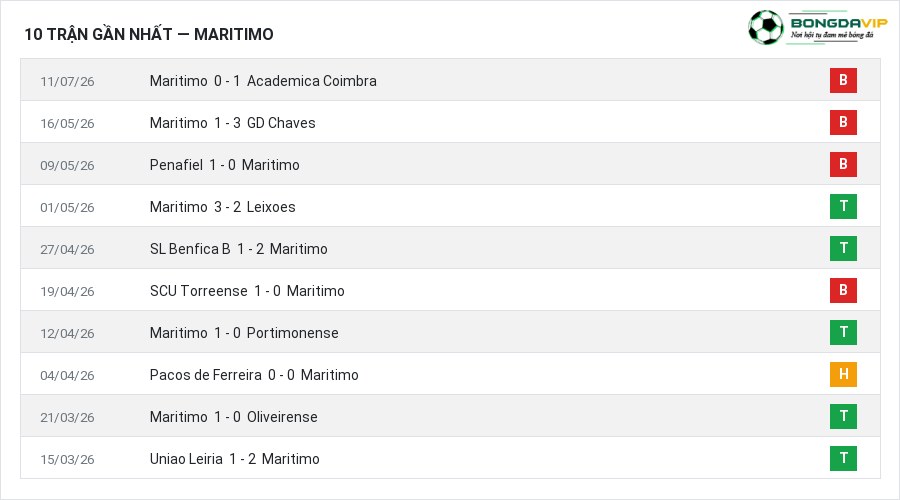The height and width of the screenshot is (500, 900).
Task: Click red B badge for Academica Coimbra match
Action: [x=843, y=80]
